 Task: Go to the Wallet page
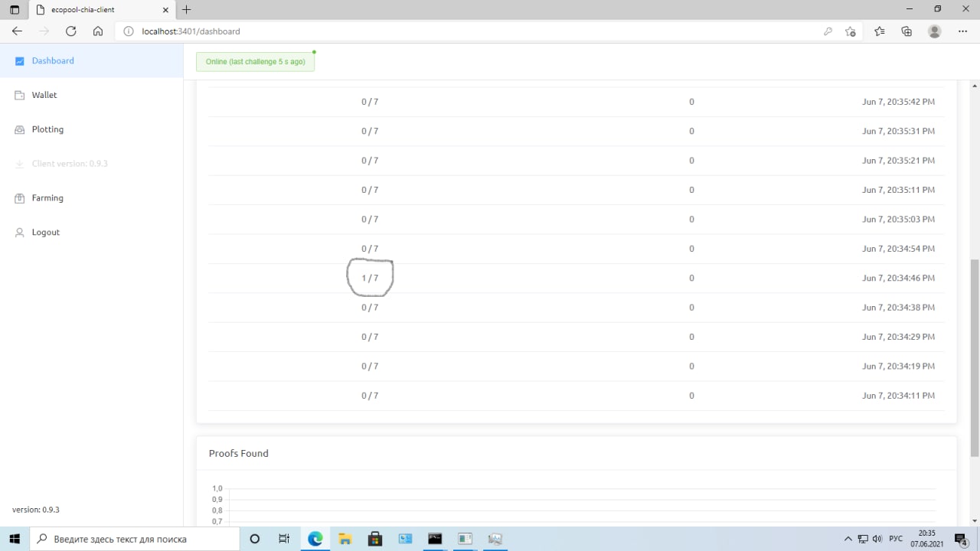[44, 95]
